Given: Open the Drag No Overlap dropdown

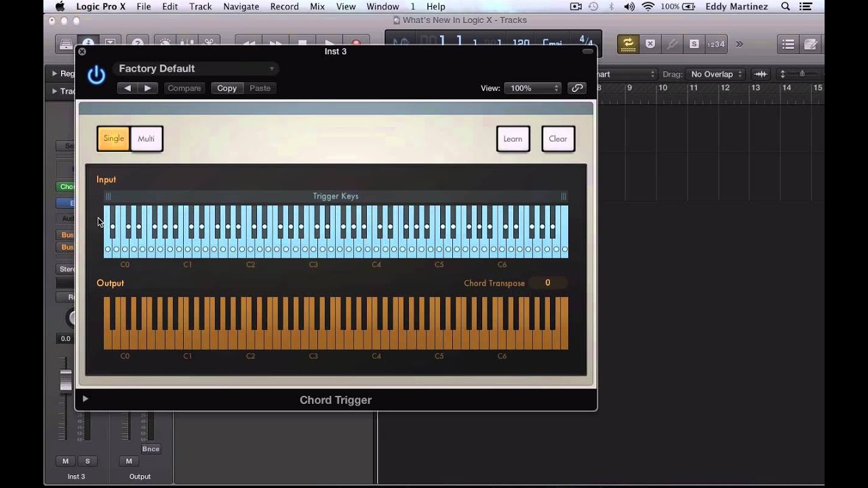Looking at the screenshot, I should [x=715, y=74].
